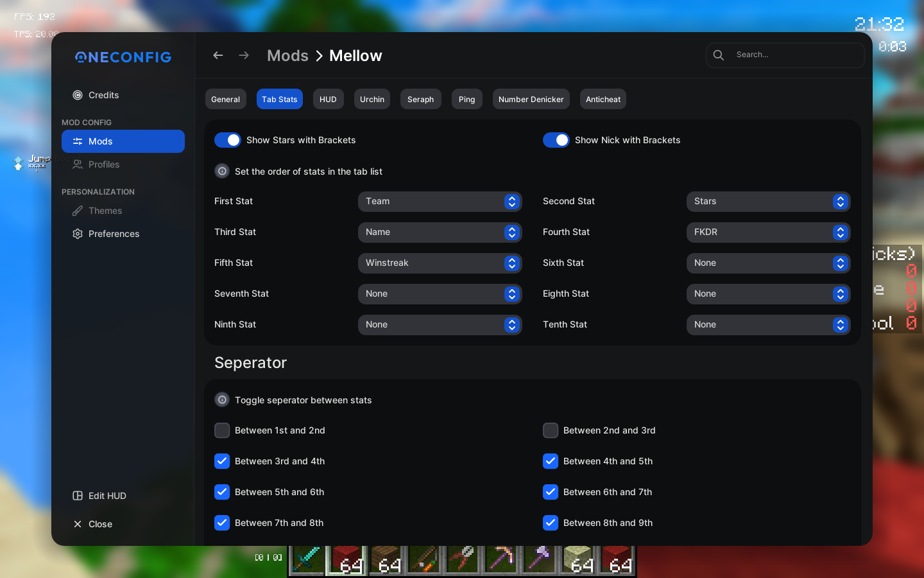
Task: Click the Mods breadcrumb link
Action: coord(287,56)
